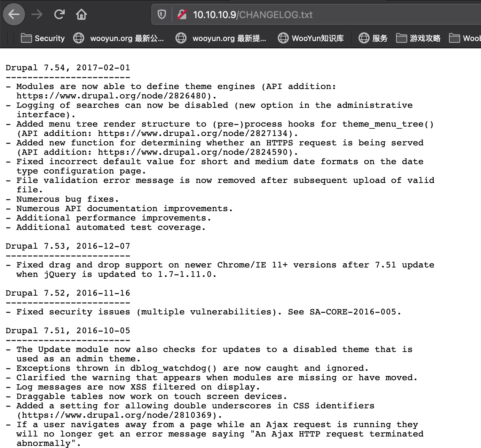The image size is (481, 448).
Task: Open the tracking protection shield icon
Action: 162,15
